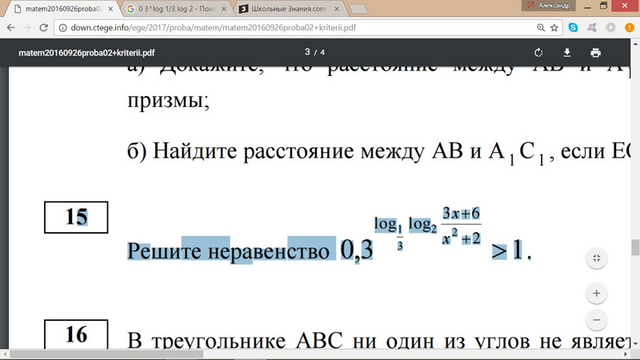Click the base 0,3 in the inequality
This screenshot has width=640, height=360.
click(357, 250)
